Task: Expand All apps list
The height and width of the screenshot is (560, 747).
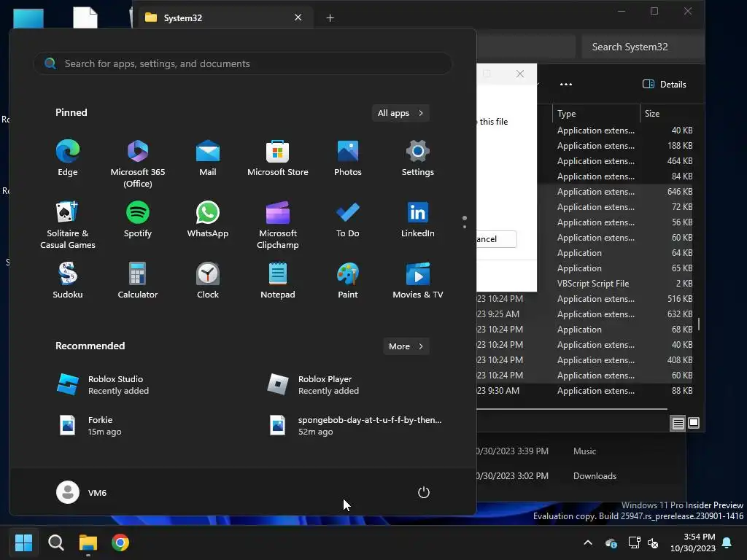Action: [x=400, y=113]
